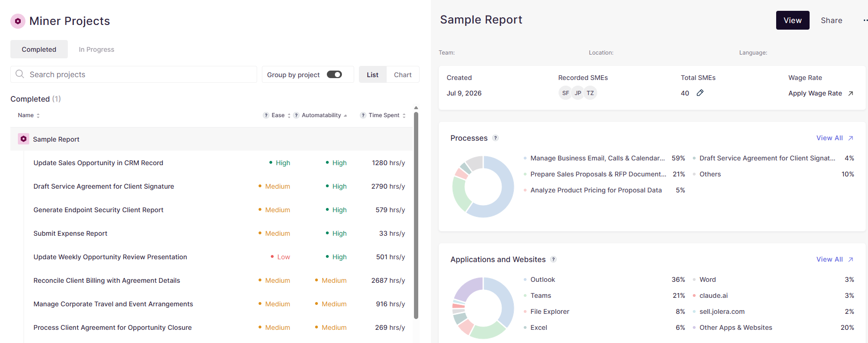Click the TZ recorded SME avatar
This screenshot has height=343, width=868.
590,93
